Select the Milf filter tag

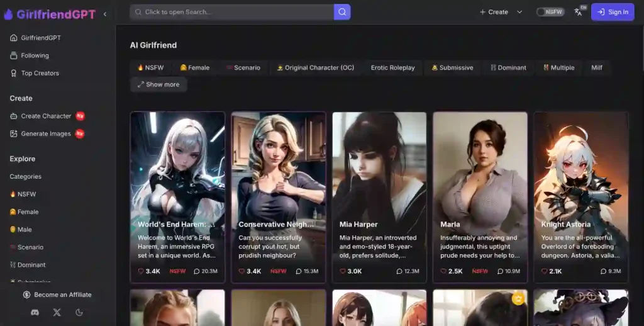coord(597,68)
